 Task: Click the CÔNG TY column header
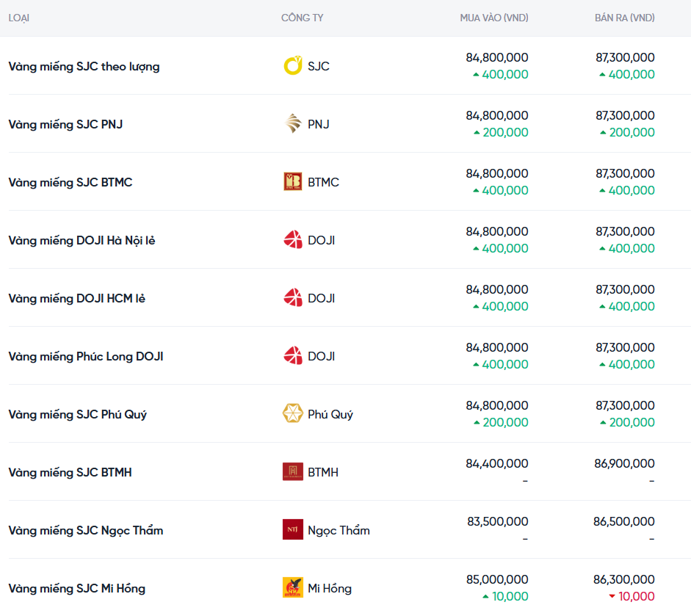pyautogui.click(x=302, y=18)
